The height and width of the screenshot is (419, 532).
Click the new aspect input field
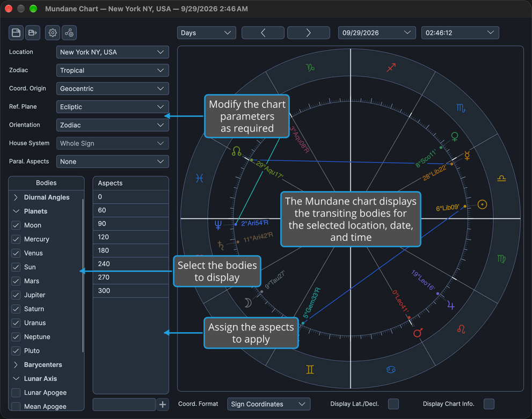pyautogui.click(x=124, y=405)
